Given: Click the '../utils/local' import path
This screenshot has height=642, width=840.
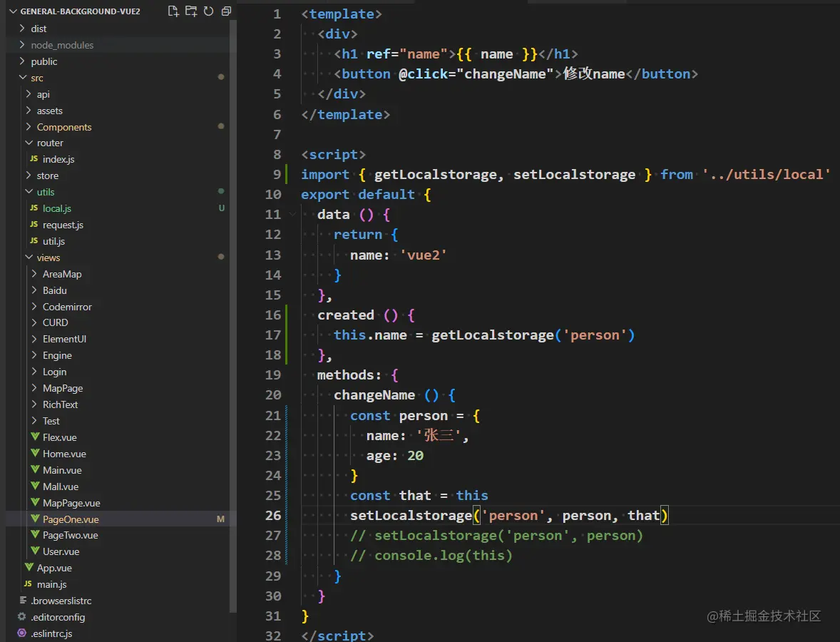Looking at the screenshot, I should 766,174.
